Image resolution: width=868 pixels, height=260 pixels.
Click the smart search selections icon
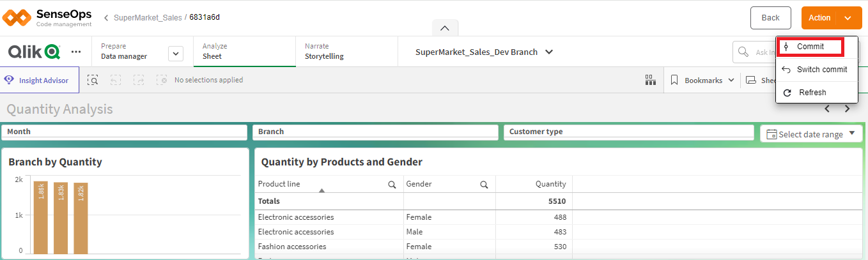[93, 80]
